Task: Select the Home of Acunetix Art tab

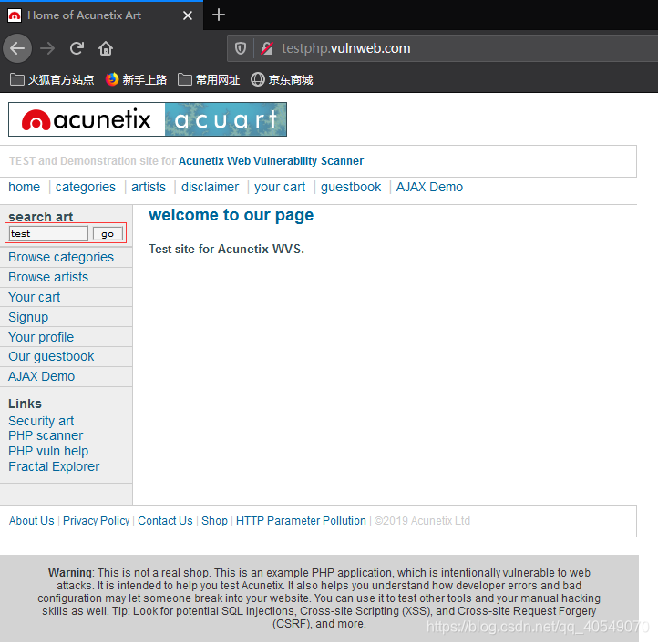Action: [x=101, y=15]
